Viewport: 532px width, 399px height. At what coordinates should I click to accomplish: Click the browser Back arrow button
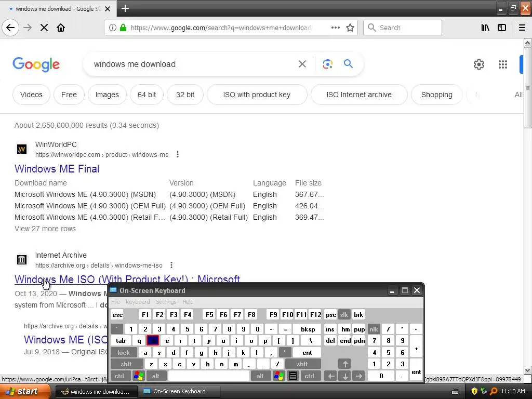point(10,28)
